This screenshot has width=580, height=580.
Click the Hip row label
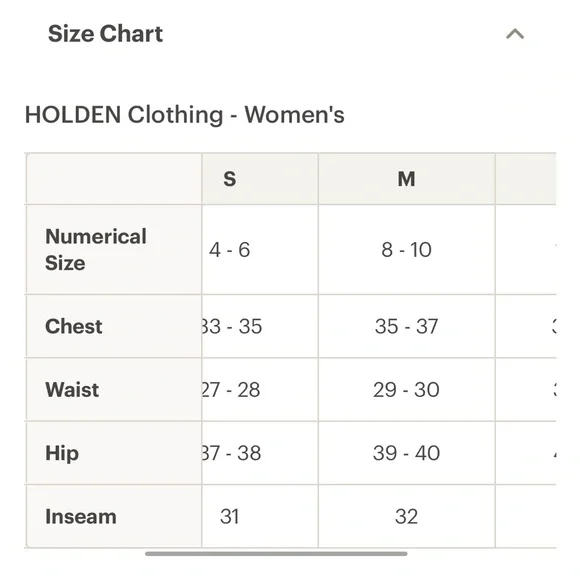62,453
